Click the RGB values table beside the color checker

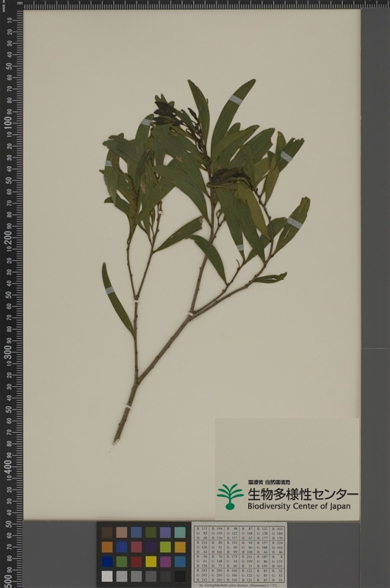[x=239, y=554]
